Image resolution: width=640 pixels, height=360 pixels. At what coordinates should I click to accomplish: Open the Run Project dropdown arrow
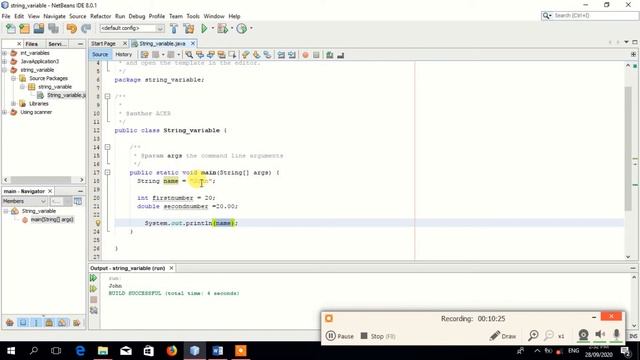click(213, 29)
